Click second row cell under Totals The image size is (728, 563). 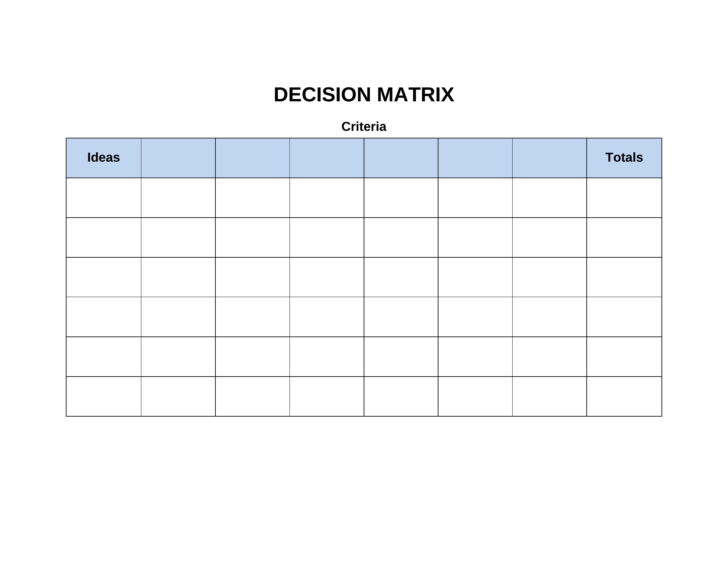pos(624,237)
